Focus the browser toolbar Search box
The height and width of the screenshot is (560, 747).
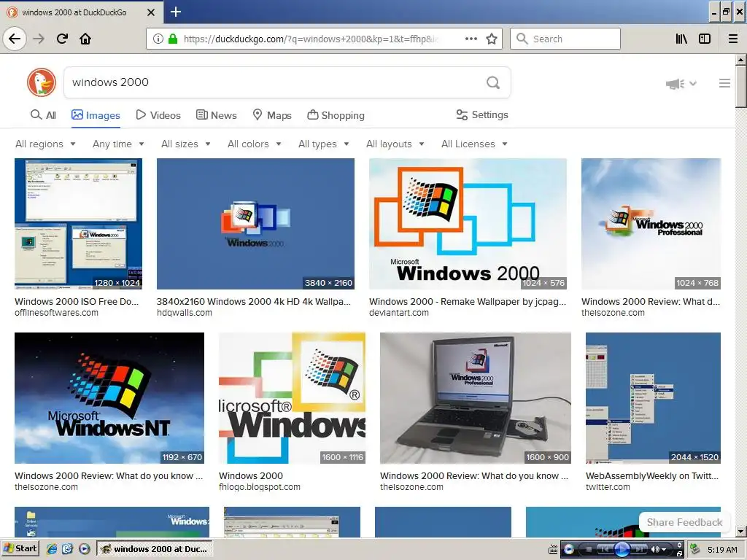coord(565,39)
